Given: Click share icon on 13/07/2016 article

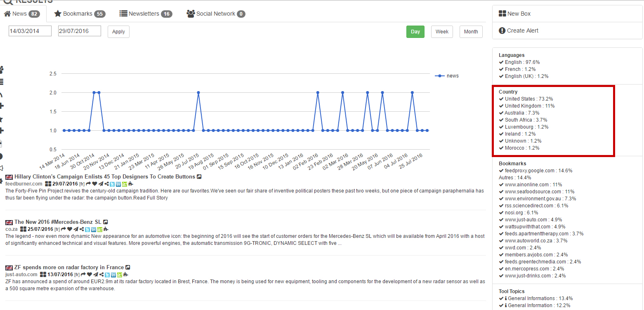Looking at the screenshot, I should tap(101, 275).
